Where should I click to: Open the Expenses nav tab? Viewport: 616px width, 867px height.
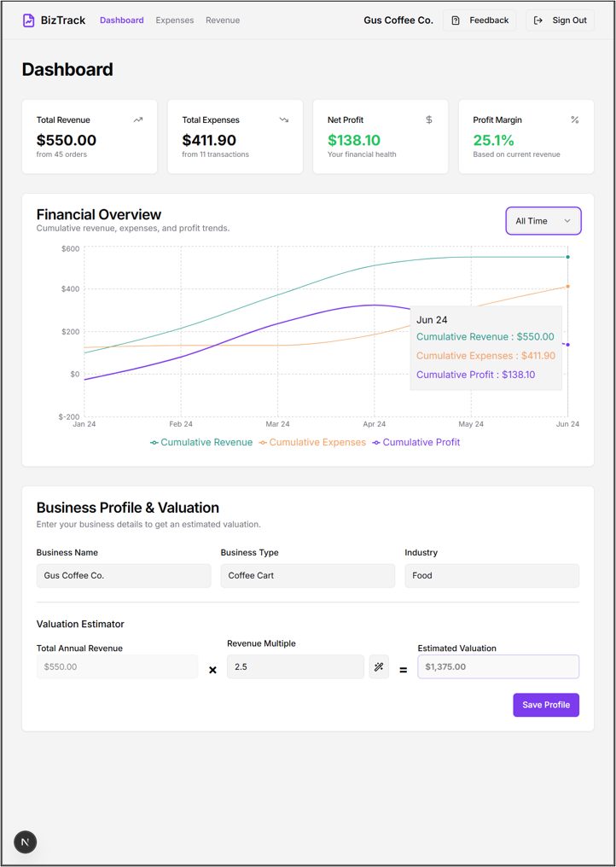coord(175,20)
